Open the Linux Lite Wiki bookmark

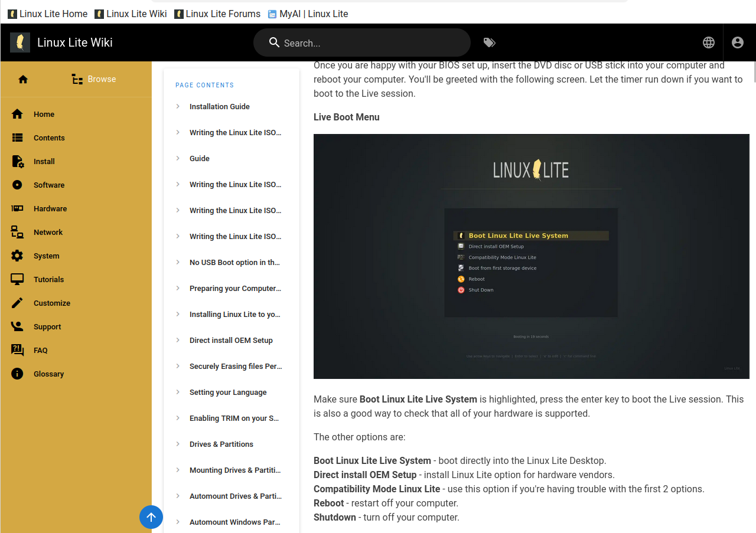[x=131, y=14]
